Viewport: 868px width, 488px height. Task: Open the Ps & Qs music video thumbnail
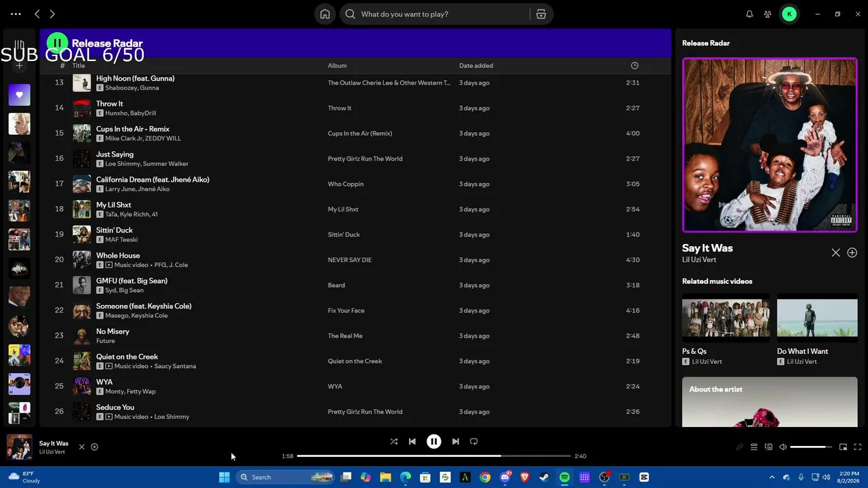[x=726, y=318]
